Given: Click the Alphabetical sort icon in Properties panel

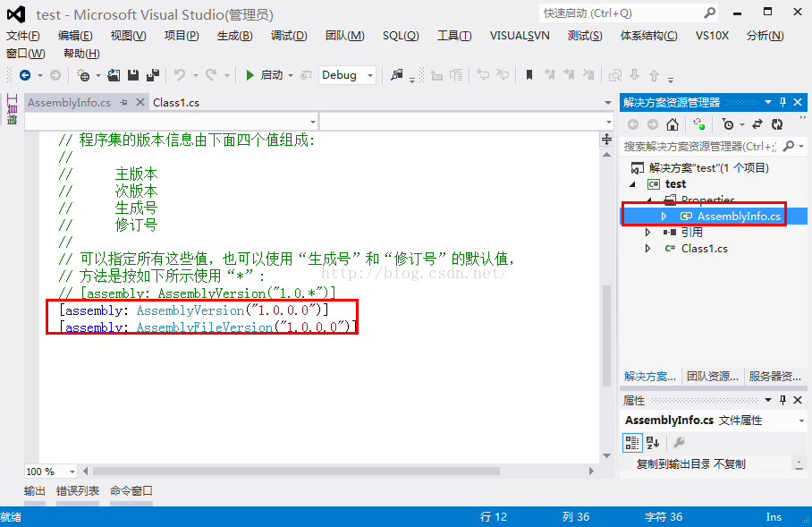Looking at the screenshot, I should coord(653,443).
